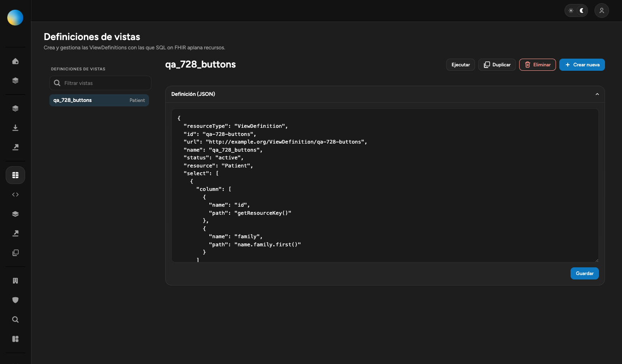Open the copy squares icon in sidebar
Screen dimensions: 622x364
[x=15, y=253]
